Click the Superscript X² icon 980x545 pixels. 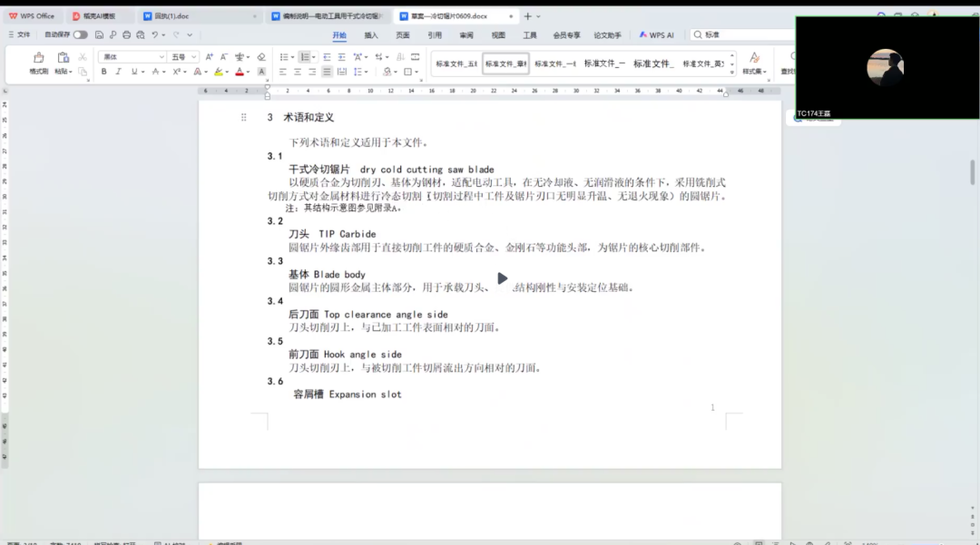(x=176, y=72)
